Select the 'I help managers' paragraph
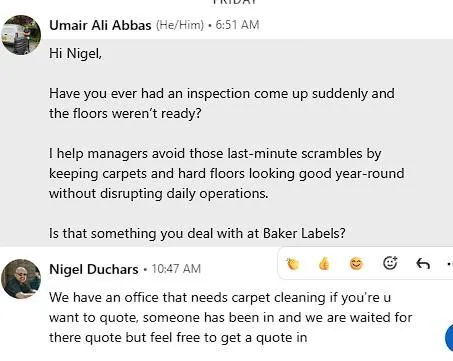This screenshot has width=453, height=361. click(x=227, y=173)
